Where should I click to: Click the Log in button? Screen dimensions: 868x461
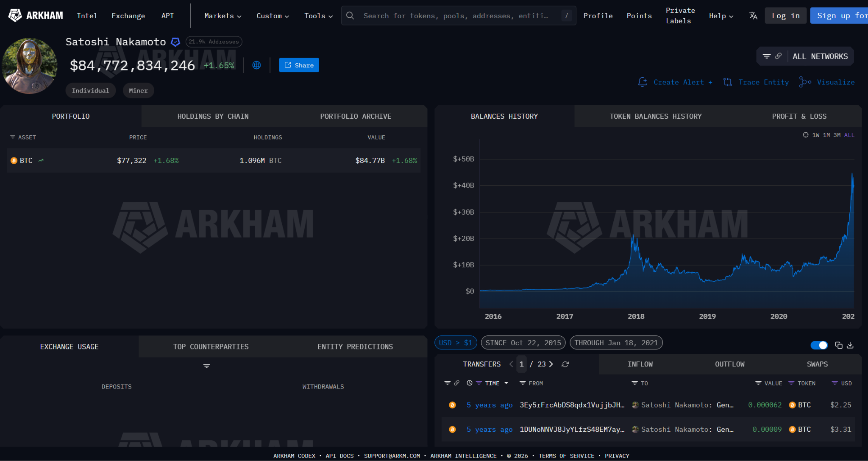pyautogui.click(x=785, y=16)
